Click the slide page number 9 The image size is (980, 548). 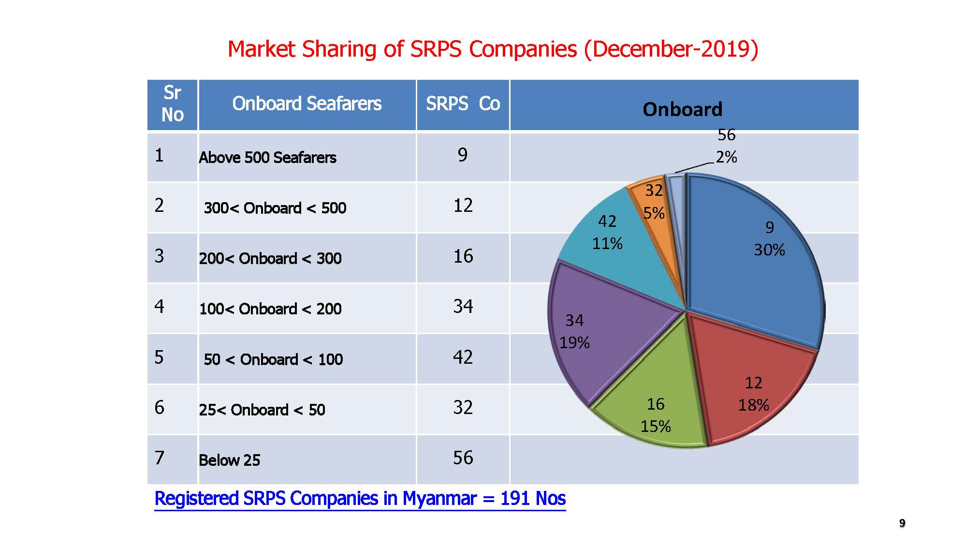[x=902, y=523]
